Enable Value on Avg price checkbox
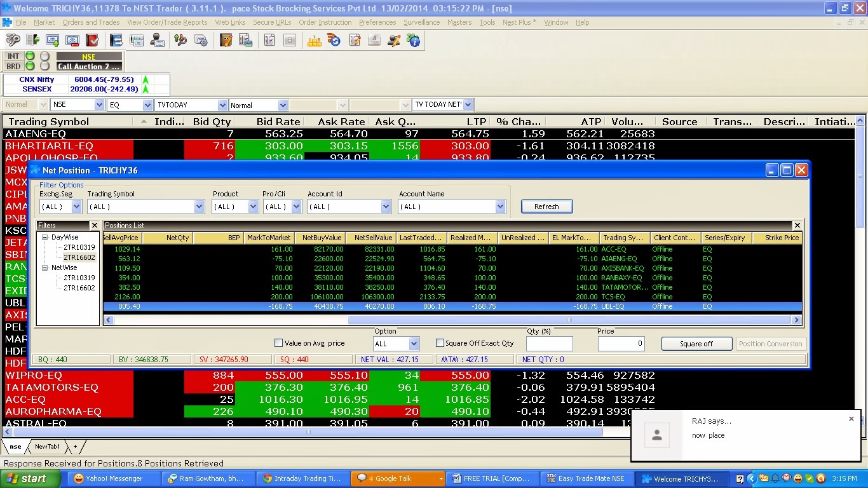 click(x=278, y=343)
